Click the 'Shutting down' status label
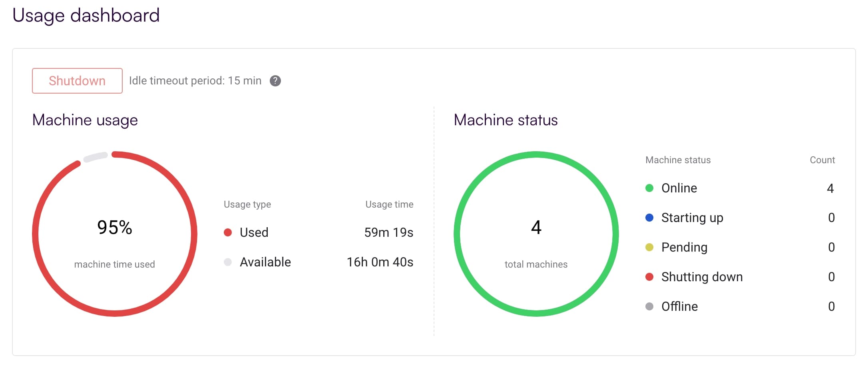Viewport: 868px width, 368px height. click(x=702, y=277)
